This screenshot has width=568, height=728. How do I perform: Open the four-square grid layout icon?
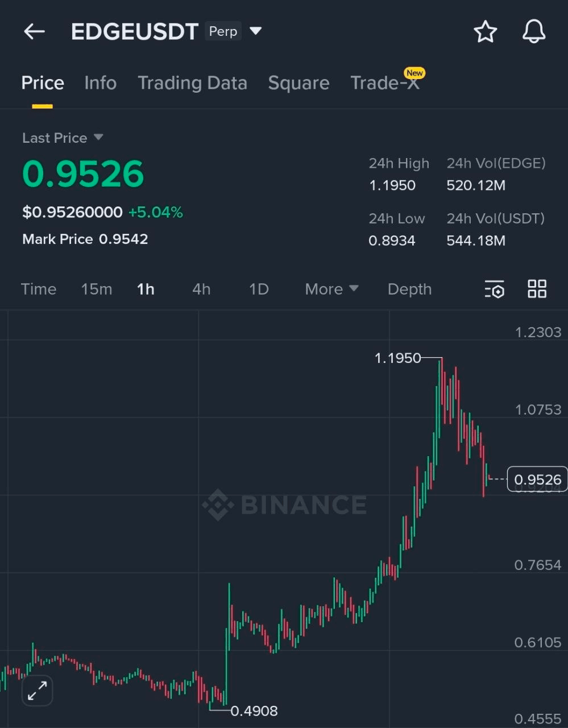[537, 289]
